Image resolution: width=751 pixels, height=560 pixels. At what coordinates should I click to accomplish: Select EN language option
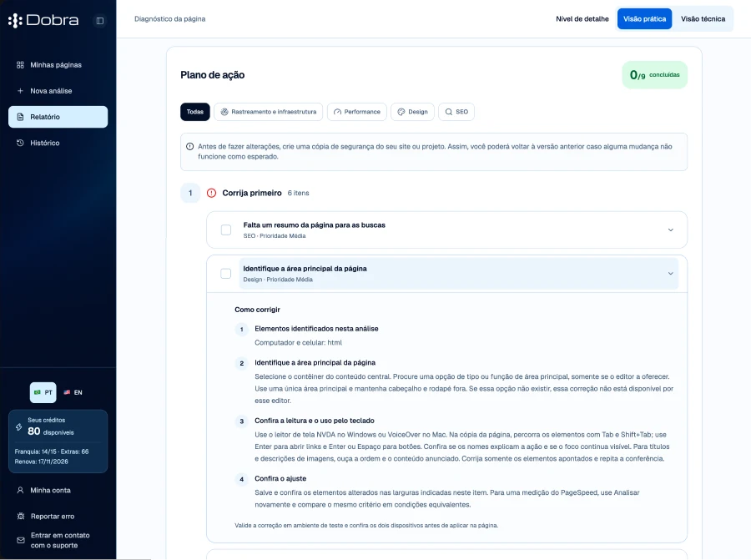point(73,392)
